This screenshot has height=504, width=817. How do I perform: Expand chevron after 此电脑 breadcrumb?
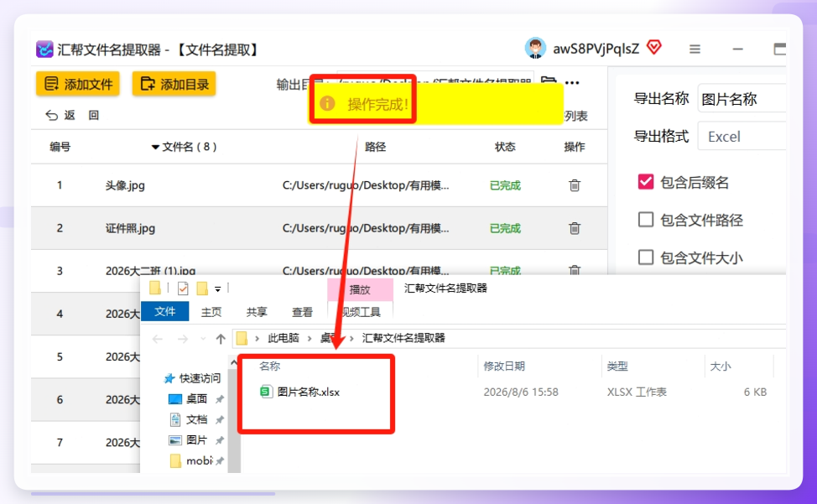point(310,339)
